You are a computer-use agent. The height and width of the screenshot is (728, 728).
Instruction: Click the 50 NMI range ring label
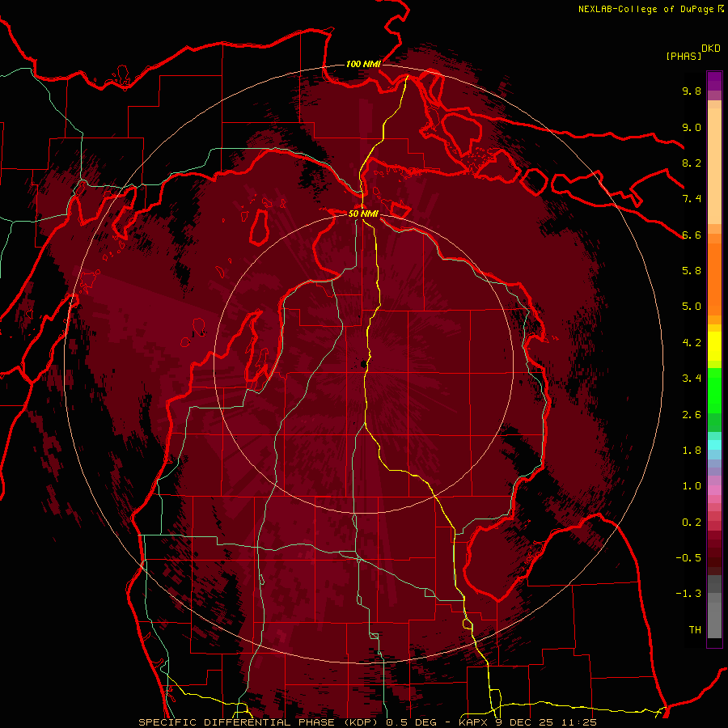click(x=363, y=214)
